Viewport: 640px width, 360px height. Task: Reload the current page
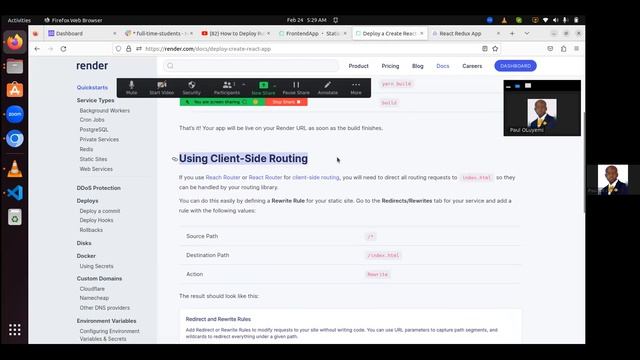[63, 49]
